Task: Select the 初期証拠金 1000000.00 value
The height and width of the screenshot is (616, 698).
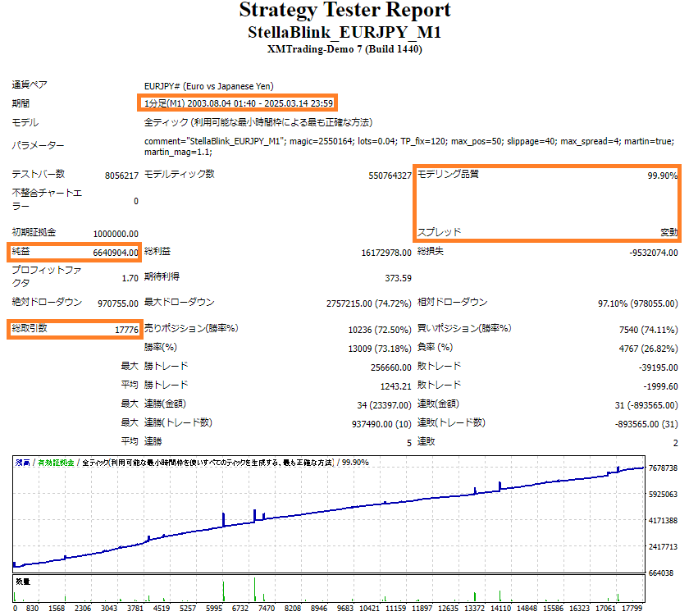Action: point(116,234)
